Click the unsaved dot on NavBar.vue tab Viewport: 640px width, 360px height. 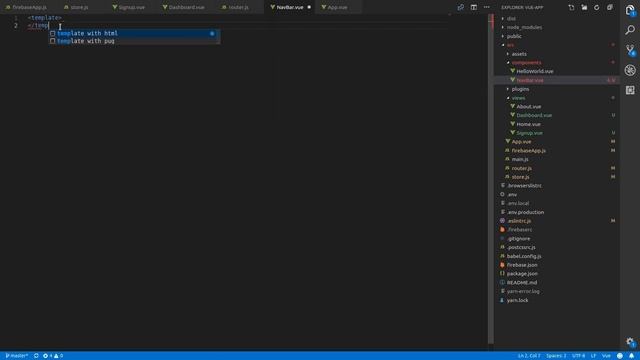coord(309,7)
